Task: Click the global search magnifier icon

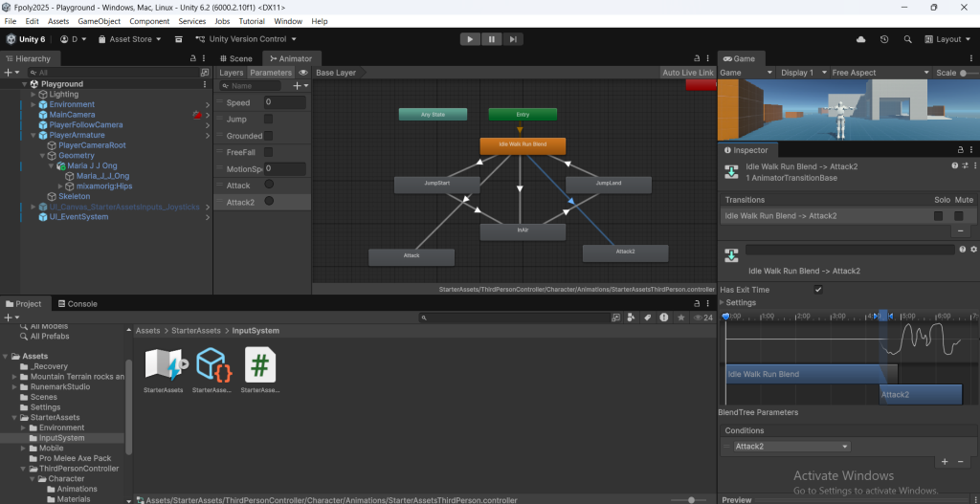Action: coord(906,39)
